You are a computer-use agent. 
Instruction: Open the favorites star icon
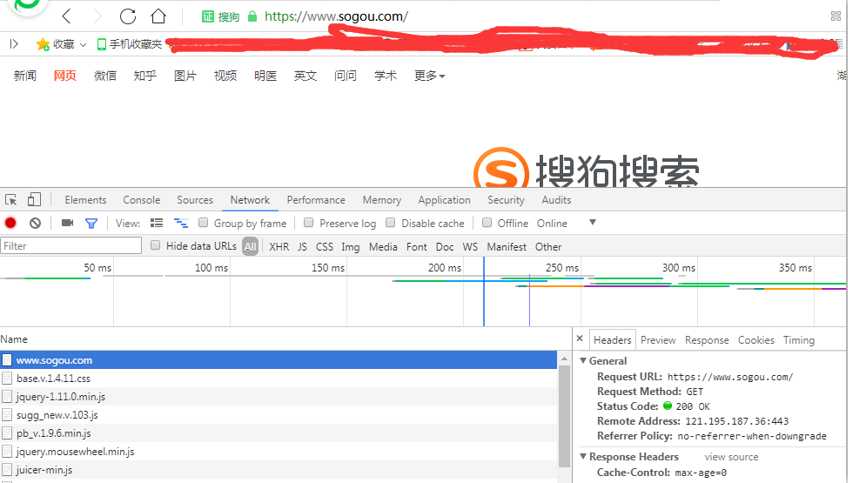tap(42, 44)
